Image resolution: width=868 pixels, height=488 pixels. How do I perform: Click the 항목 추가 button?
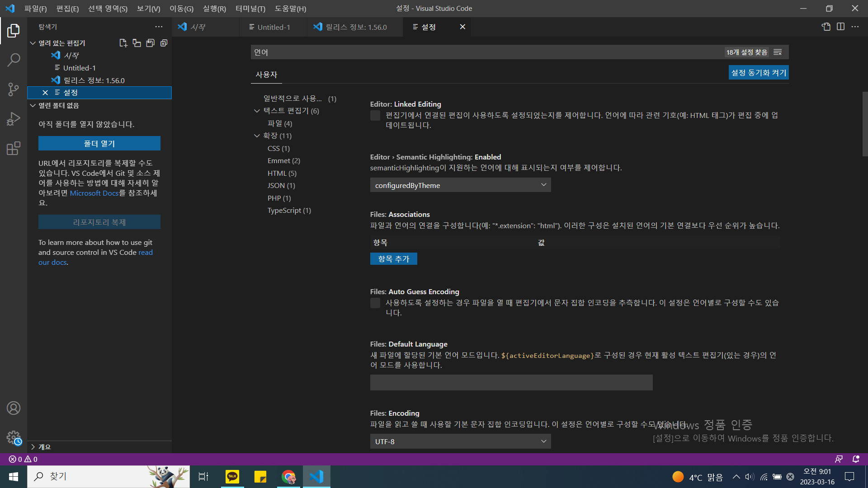[393, 259]
